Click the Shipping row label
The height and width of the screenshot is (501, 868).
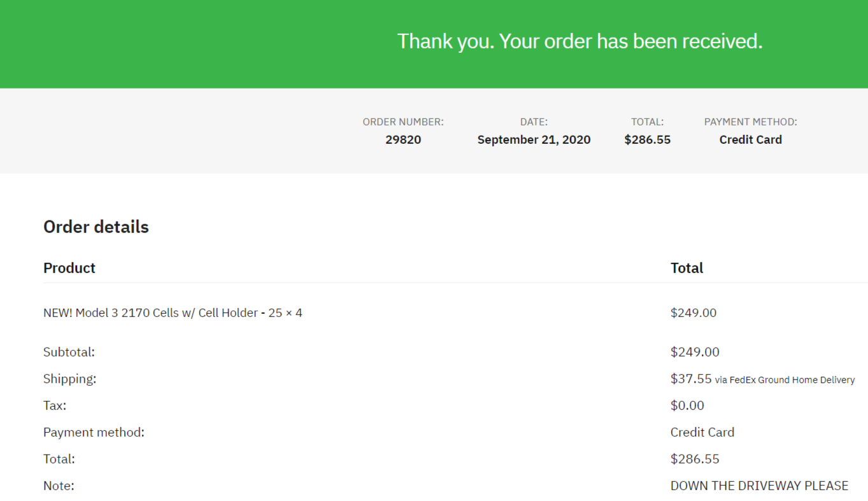coord(69,379)
